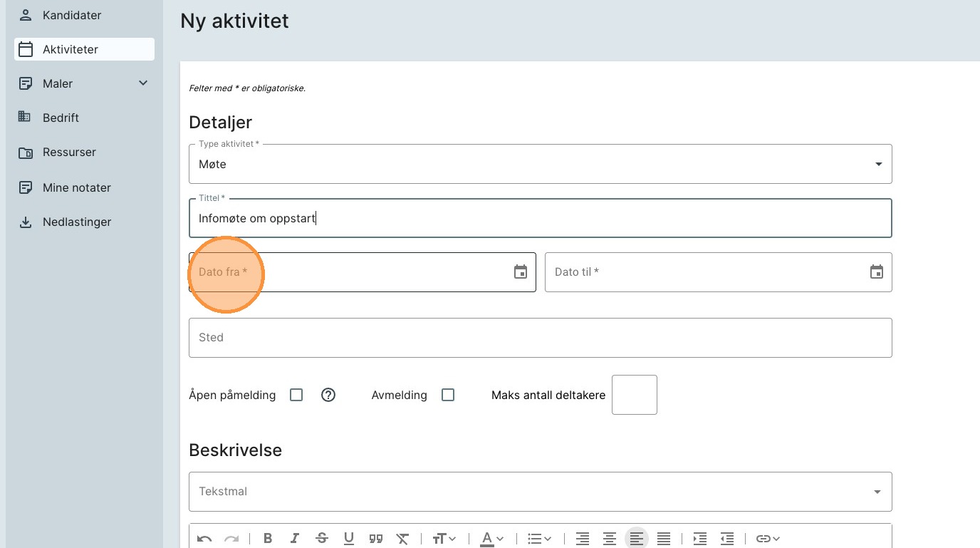980x548 pixels.
Task: Open calendar picker for Dato til
Action: 876,272
